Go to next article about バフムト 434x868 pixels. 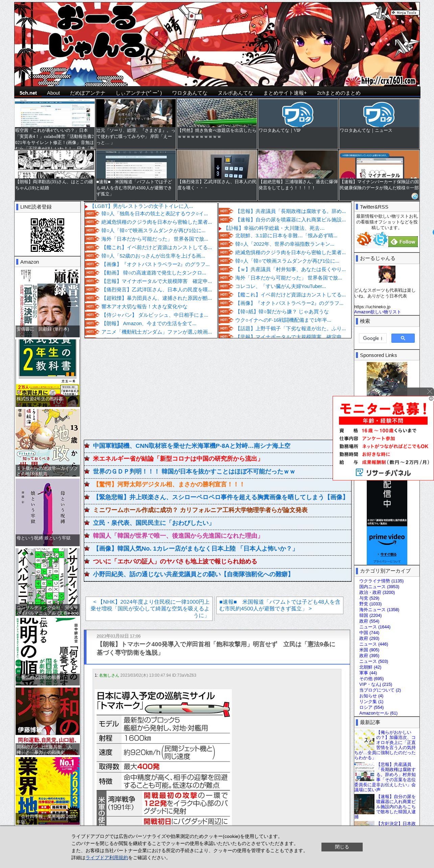coord(280,605)
